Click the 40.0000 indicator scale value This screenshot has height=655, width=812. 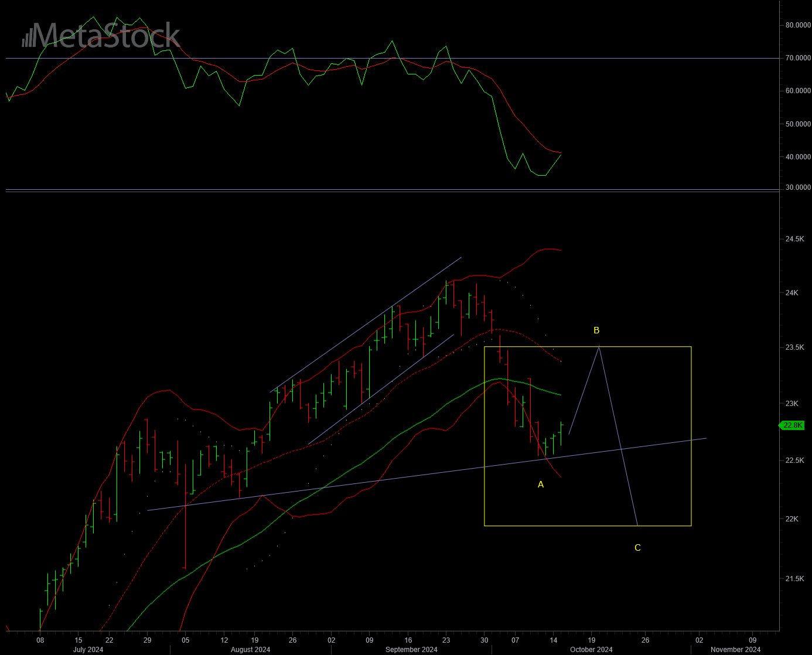coord(798,157)
